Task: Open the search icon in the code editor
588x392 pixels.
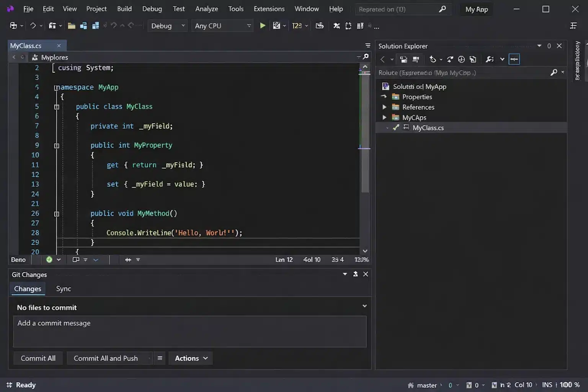Action: [x=366, y=56]
